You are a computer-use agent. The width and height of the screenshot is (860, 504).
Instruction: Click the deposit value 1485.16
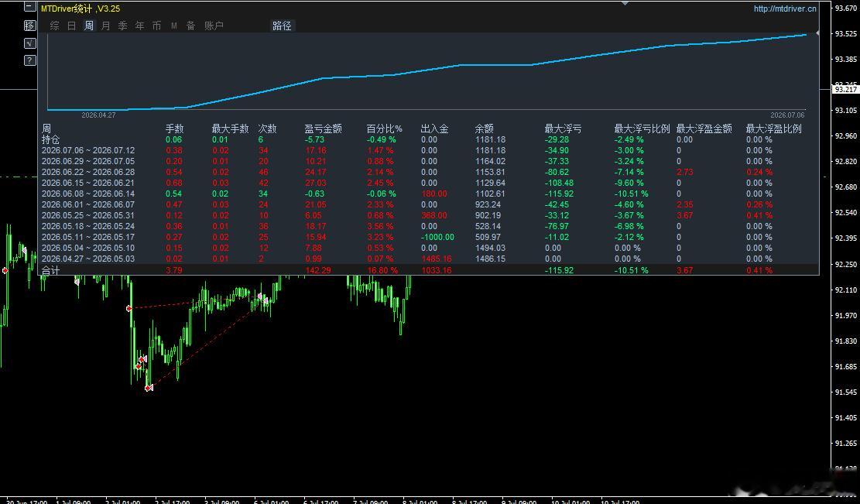click(x=437, y=259)
